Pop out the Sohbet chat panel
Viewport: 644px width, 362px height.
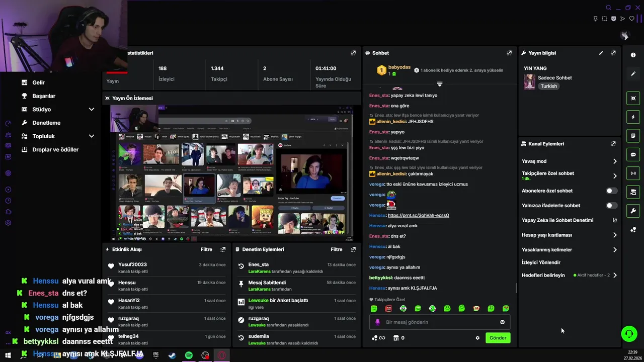509,53
